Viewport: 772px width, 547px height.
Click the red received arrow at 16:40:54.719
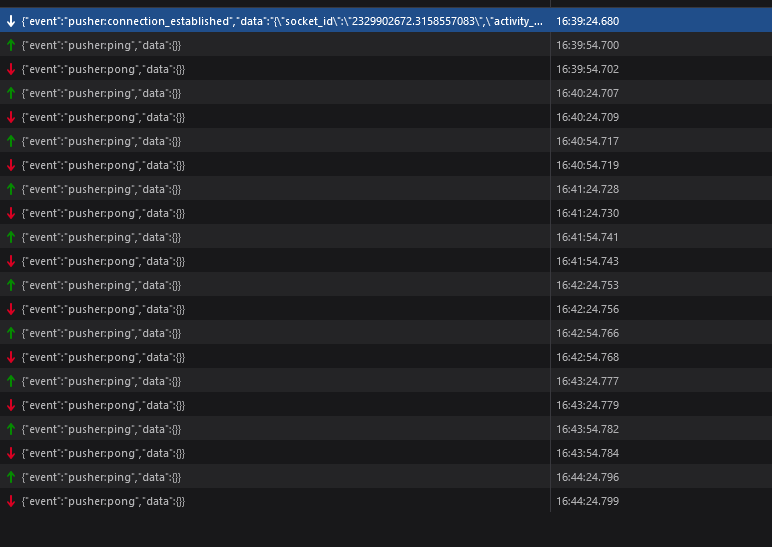pos(11,165)
